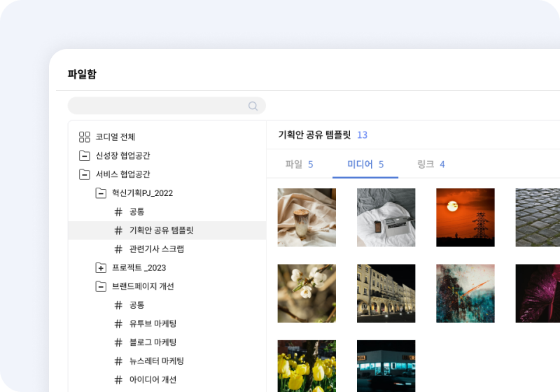
Task: Click hash icon of 뉴스레터 마케팅
Action: (x=118, y=361)
